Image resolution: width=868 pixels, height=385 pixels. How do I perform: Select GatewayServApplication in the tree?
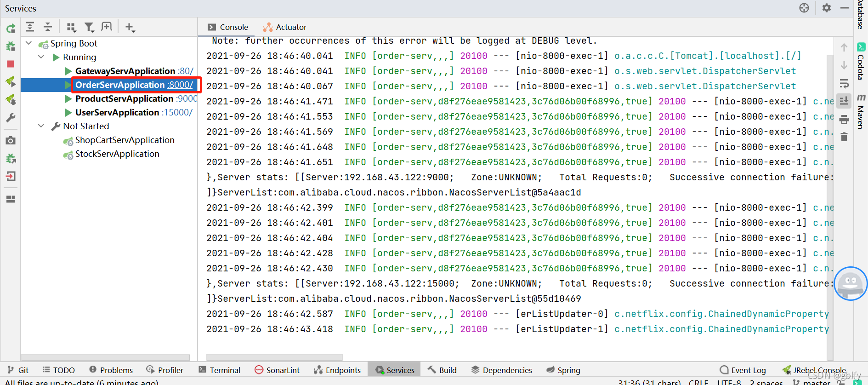(x=125, y=71)
